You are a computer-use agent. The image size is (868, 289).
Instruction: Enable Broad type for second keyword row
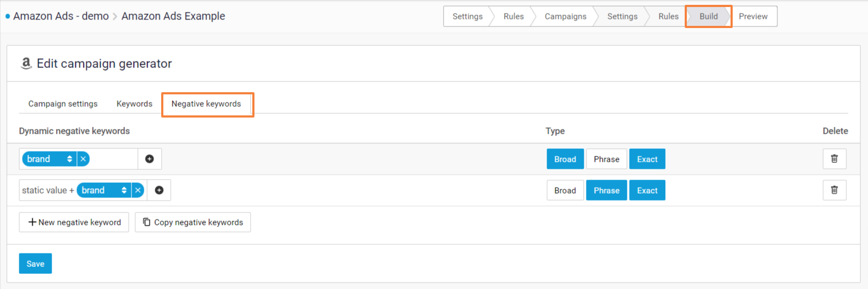(565, 190)
